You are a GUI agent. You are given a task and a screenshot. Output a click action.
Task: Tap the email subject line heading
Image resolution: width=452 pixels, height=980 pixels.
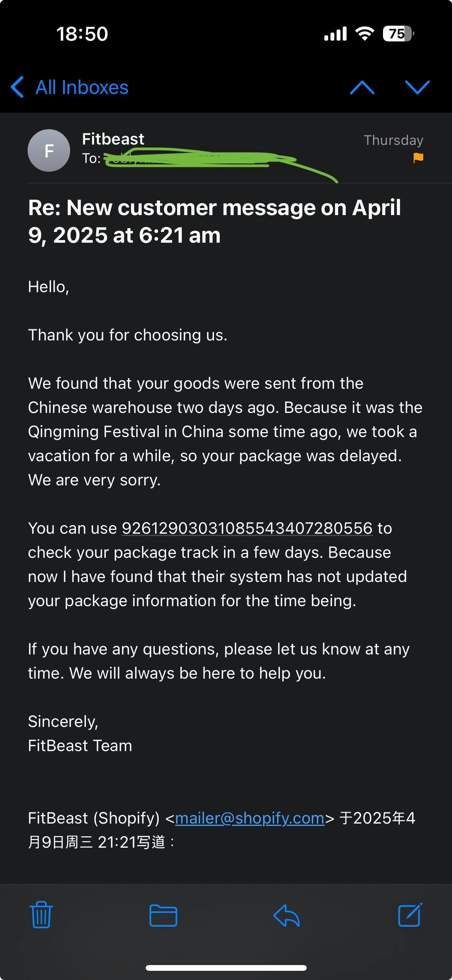click(x=215, y=221)
